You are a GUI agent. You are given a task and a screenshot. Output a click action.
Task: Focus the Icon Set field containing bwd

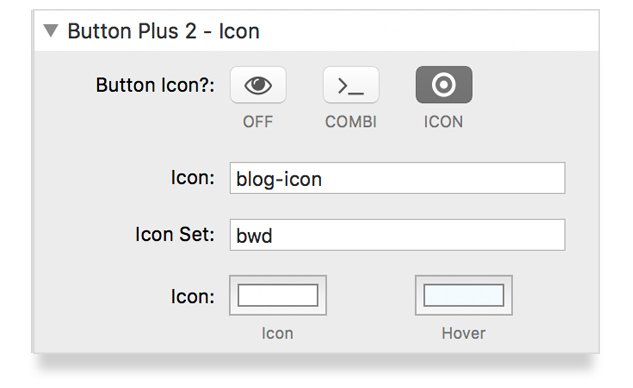click(398, 235)
